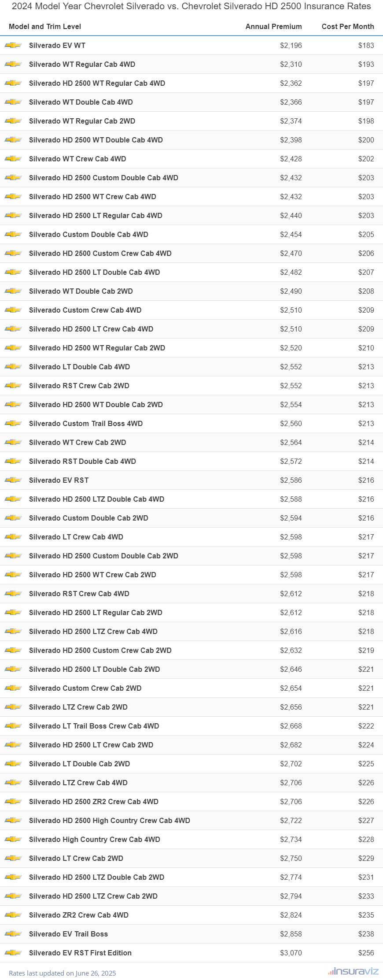
Task: Select the Silverado HD 2500 WT Double Cab 4WD name
Action: click(x=96, y=140)
